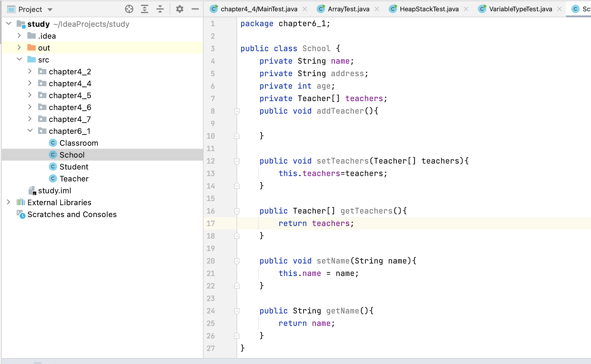The height and width of the screenshot is (364, 591).
Task: Click line number 3 in gutter
Action: pos(212,48)
